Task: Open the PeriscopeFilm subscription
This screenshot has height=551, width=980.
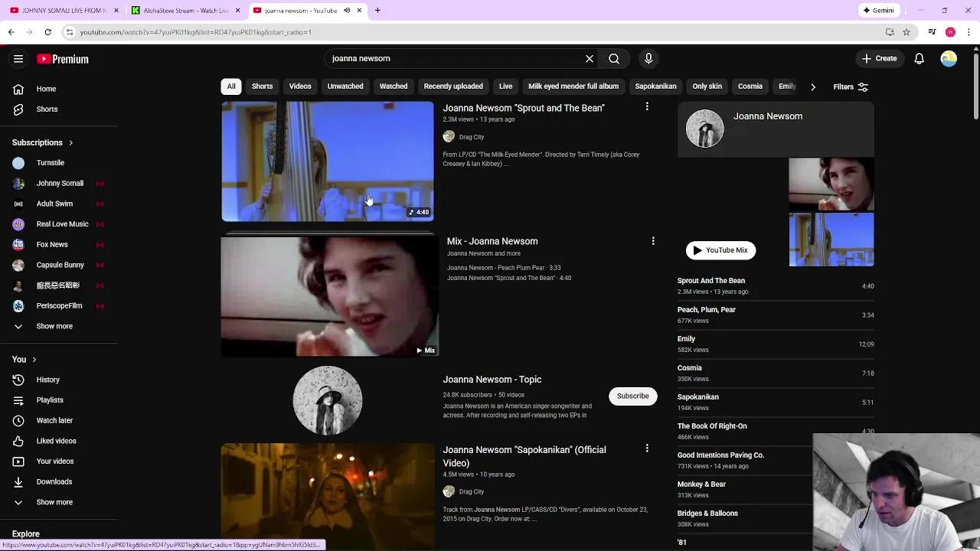Action: 60,306
